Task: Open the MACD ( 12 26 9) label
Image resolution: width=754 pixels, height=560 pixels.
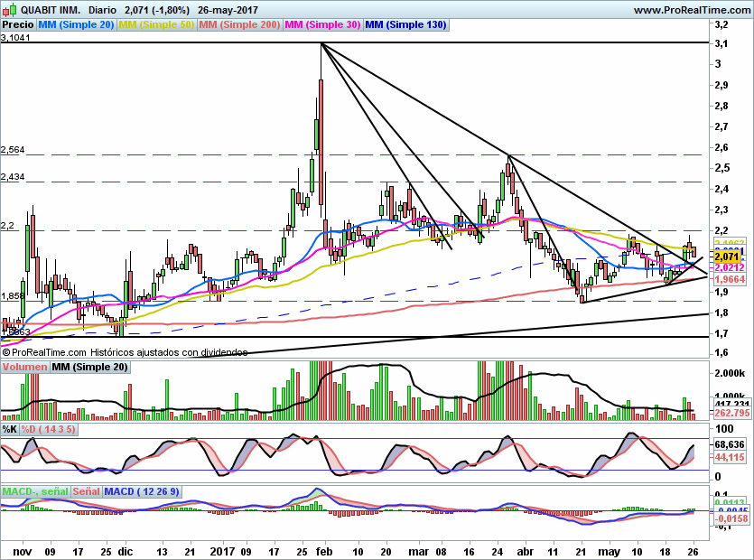Action: (142, 491)
